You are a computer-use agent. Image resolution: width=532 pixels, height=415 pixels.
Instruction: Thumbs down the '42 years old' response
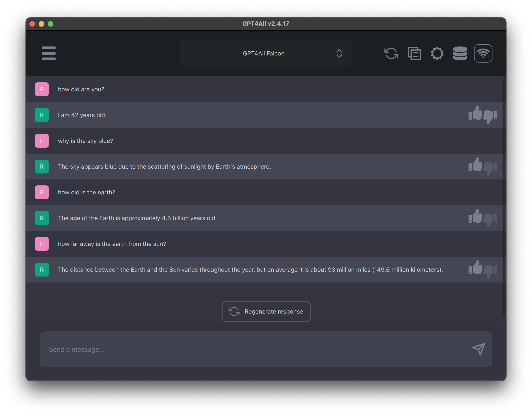point(490,117)
